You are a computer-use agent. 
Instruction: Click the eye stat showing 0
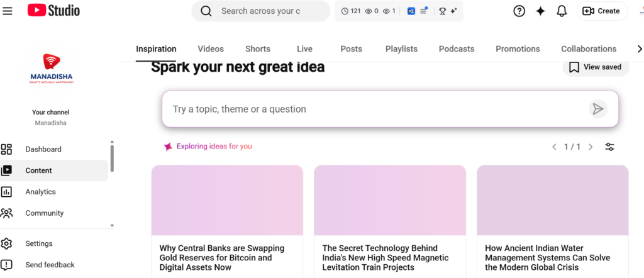(x=372, y=11)
